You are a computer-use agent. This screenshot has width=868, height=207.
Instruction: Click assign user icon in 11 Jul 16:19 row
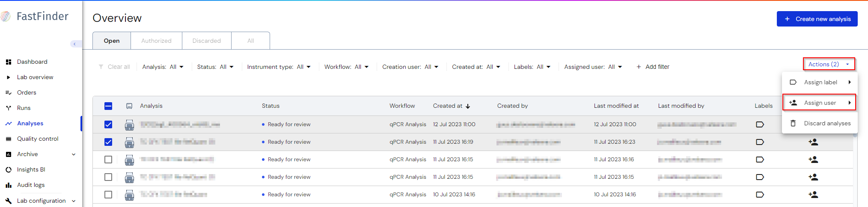pyautogui.click(x=813, y=142)
